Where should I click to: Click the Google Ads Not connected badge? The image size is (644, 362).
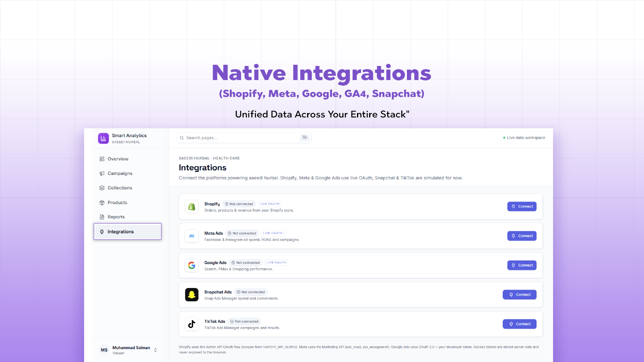[246, 263]
